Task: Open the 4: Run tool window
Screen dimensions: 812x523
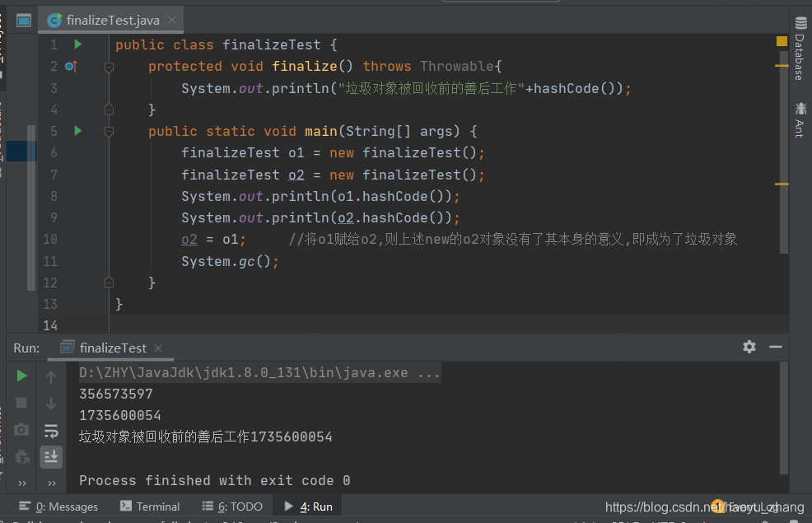Action: 309,507
